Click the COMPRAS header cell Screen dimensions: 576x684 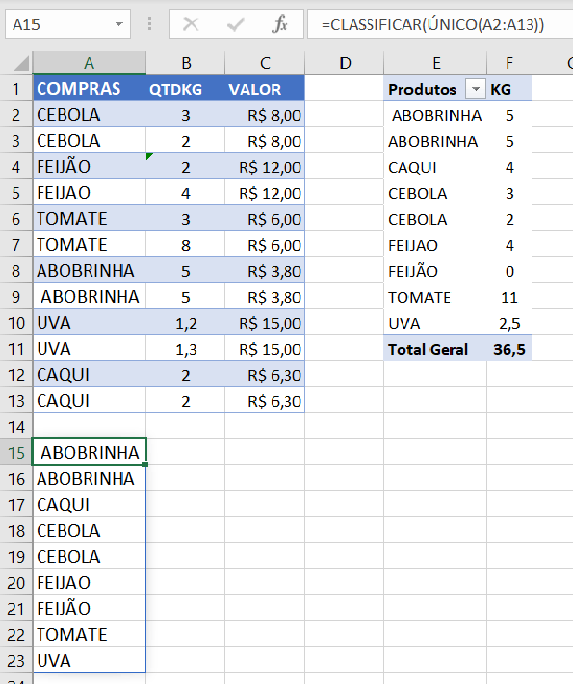point(89,89)
